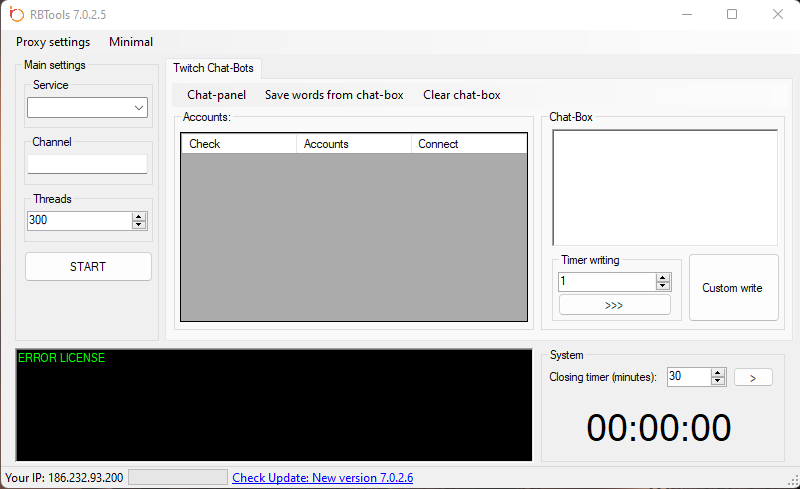Click inside the Chat-Box text area
Image resolution: width=800 pixels, height=489 pixels.
[665, 187]
